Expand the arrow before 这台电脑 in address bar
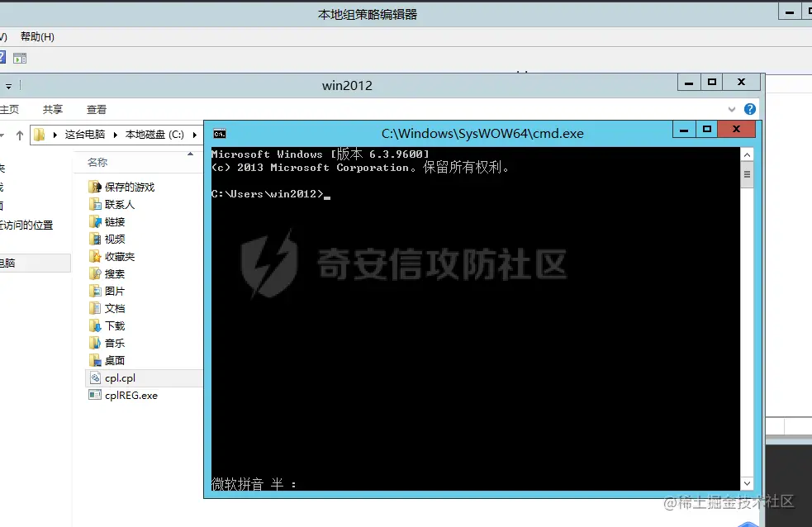This screenshot has height=527, width=812. coord(55,135)
